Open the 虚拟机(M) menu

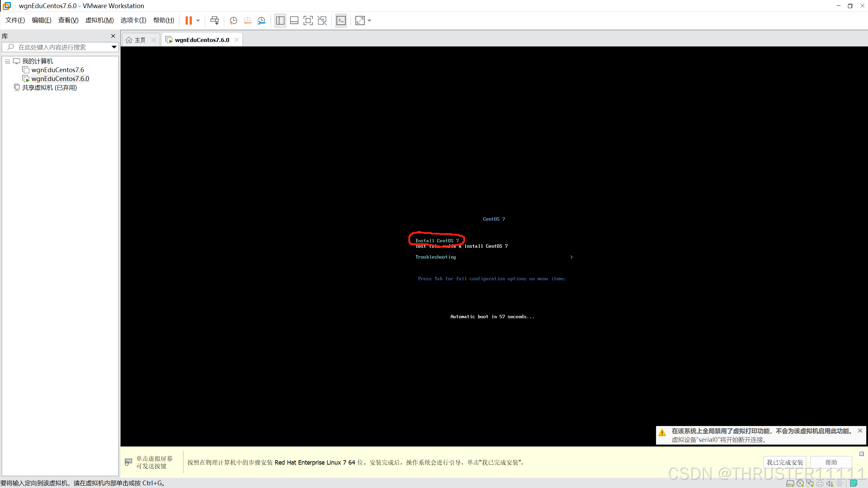(99, 20)
